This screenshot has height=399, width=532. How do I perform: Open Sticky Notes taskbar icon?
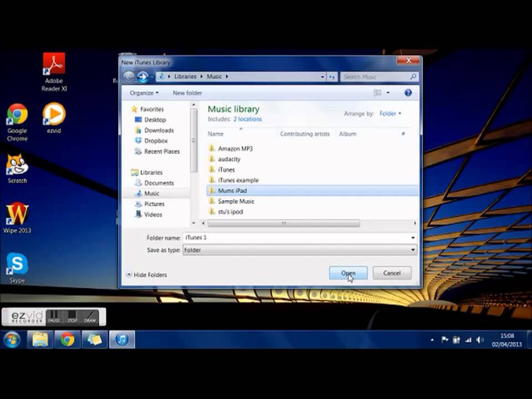pos(94,340)
